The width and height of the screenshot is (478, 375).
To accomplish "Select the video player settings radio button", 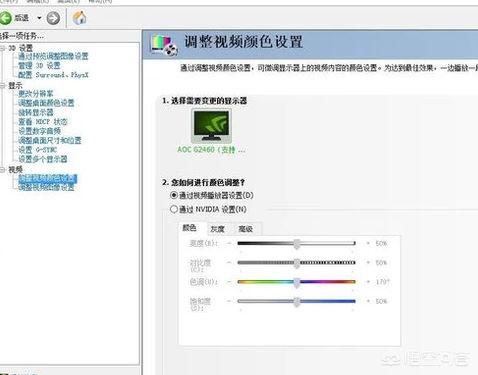I will point(174,195).
